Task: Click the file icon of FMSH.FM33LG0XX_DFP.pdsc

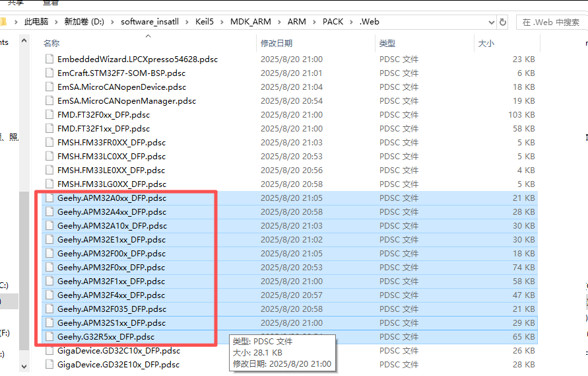Action: click(49, 184)
